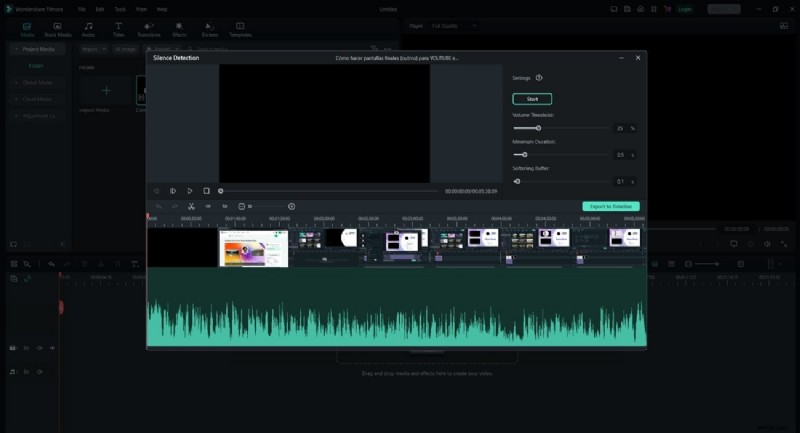Viewport: 800px width, 433px height.
Task: Switch to the Titles tab
Action: 118,30
